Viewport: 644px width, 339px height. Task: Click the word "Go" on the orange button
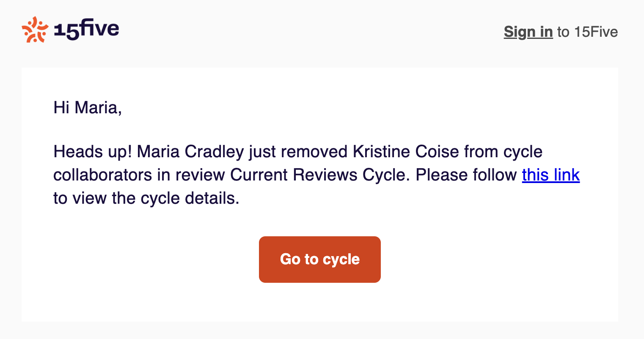pos(290,259)
